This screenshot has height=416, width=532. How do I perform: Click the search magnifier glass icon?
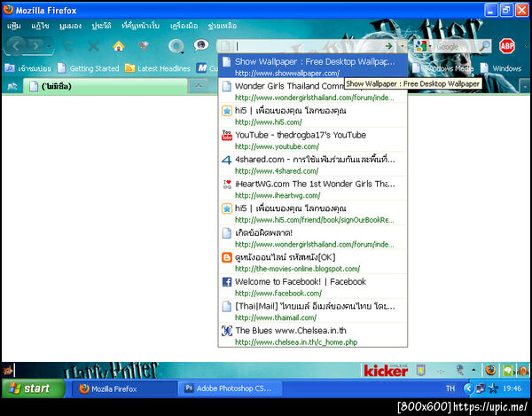pos(484,46)
